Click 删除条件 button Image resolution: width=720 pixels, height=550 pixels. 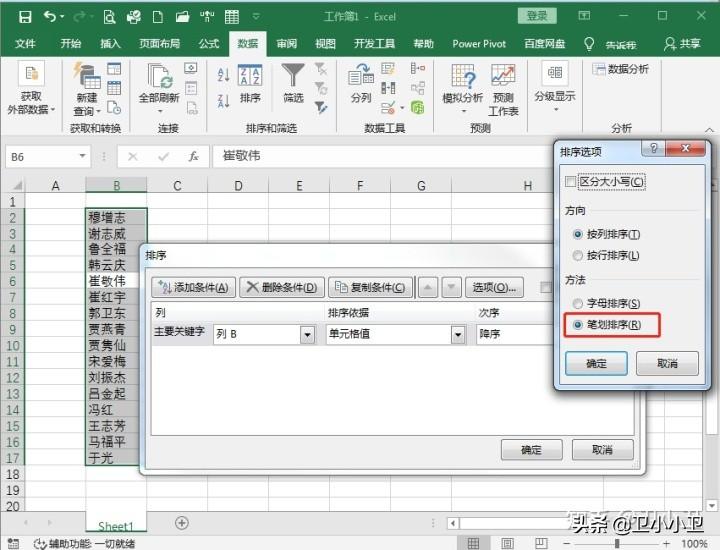coord(282,287)
